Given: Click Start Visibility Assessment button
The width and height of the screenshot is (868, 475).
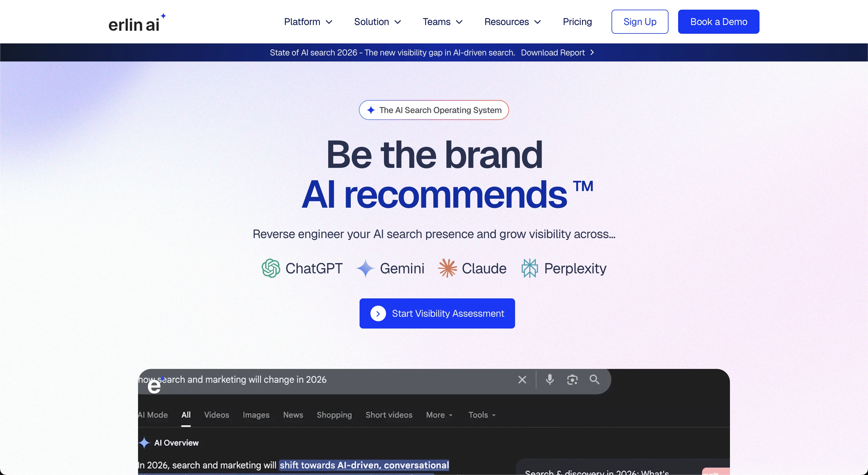Looking at the screenshot, I should pos(437,313).
